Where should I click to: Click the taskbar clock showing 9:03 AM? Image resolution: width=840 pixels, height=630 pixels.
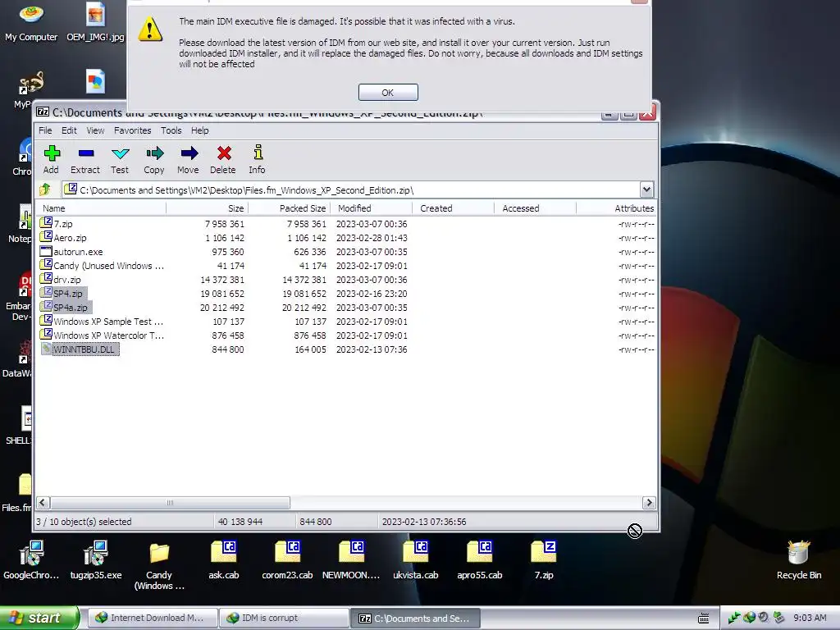pyautogui.click(x=810, y=618)
